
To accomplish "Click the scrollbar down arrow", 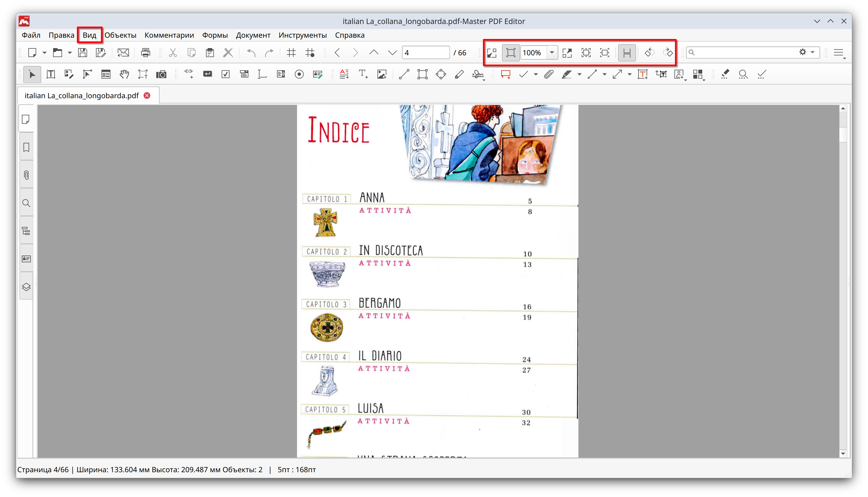I will point(843,454).
